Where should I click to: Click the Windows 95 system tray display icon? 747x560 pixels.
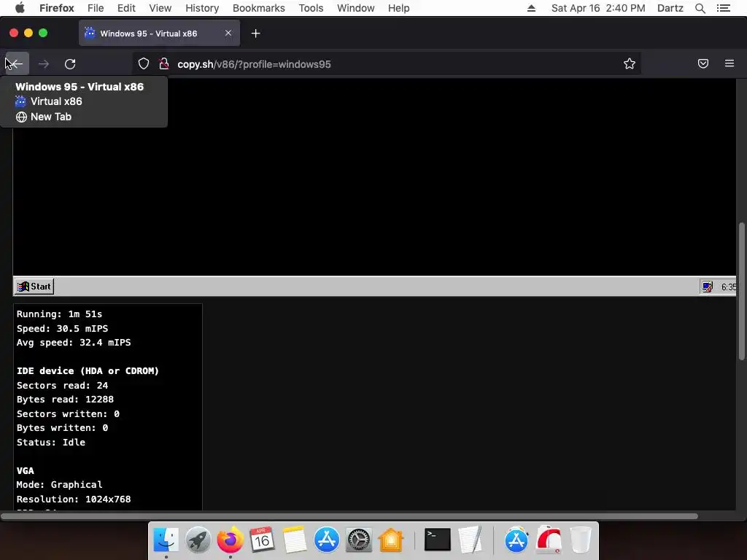coord(707,287)
